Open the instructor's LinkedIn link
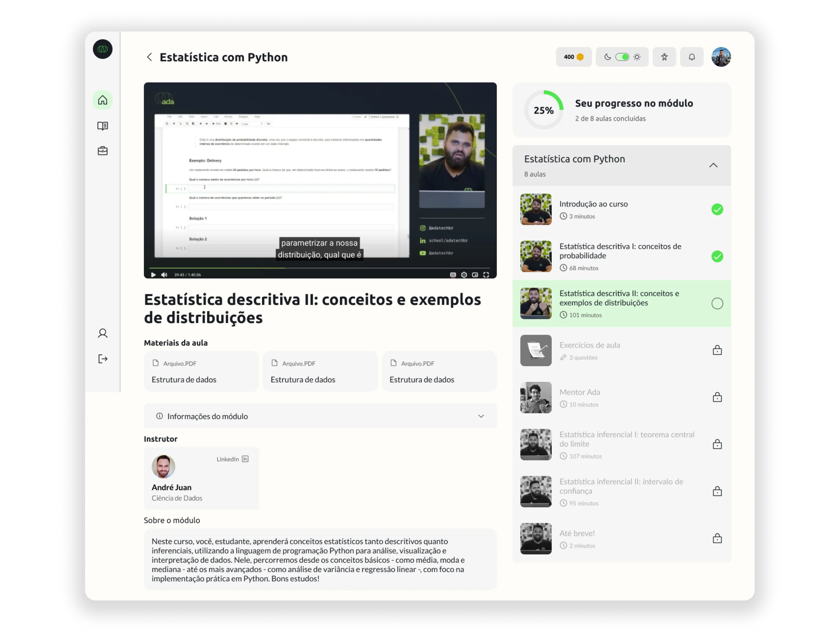Viewport: 840px width, 632px height. pyautogui.click(x=232, y=459)
